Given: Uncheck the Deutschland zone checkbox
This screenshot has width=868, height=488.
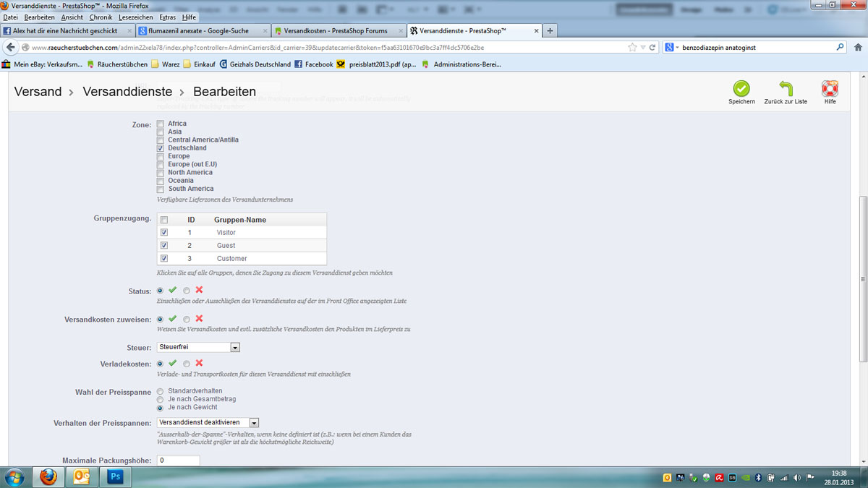Looking at the screenshot, I should (x=161, y=148).
